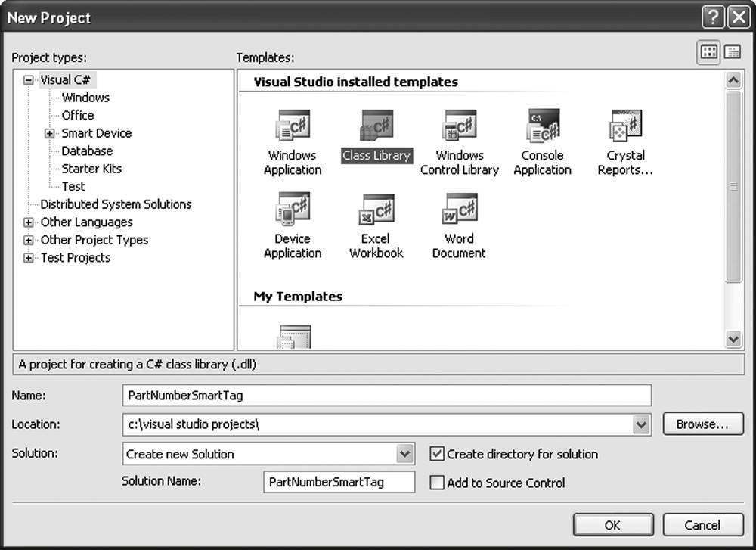
Task: Switch templates view to large icons
Action: click(709, 52)
